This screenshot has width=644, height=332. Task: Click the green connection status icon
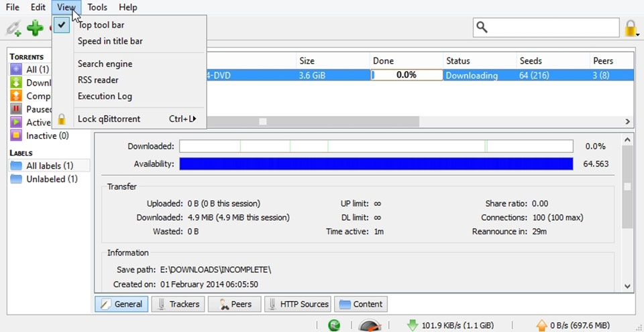[334, 325]
